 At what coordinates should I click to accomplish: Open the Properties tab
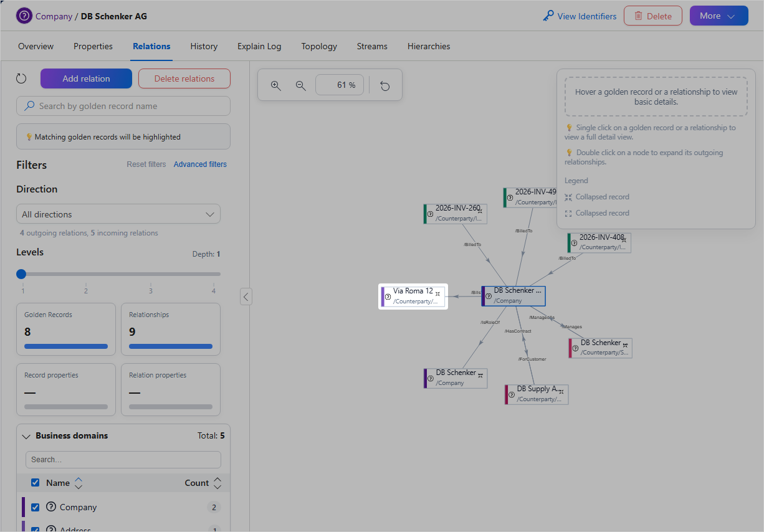point(93,46)
